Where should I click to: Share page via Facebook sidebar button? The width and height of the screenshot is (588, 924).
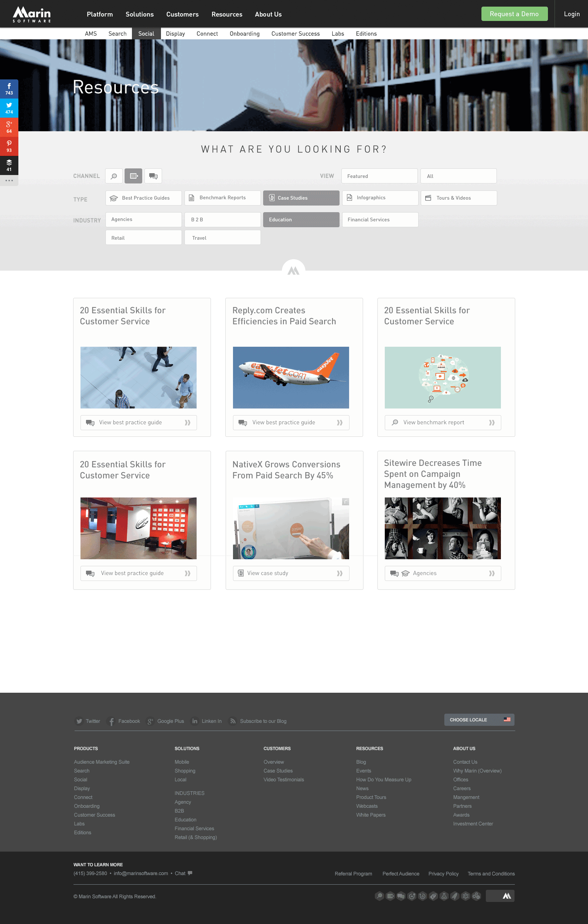click(x=9, y=89)
